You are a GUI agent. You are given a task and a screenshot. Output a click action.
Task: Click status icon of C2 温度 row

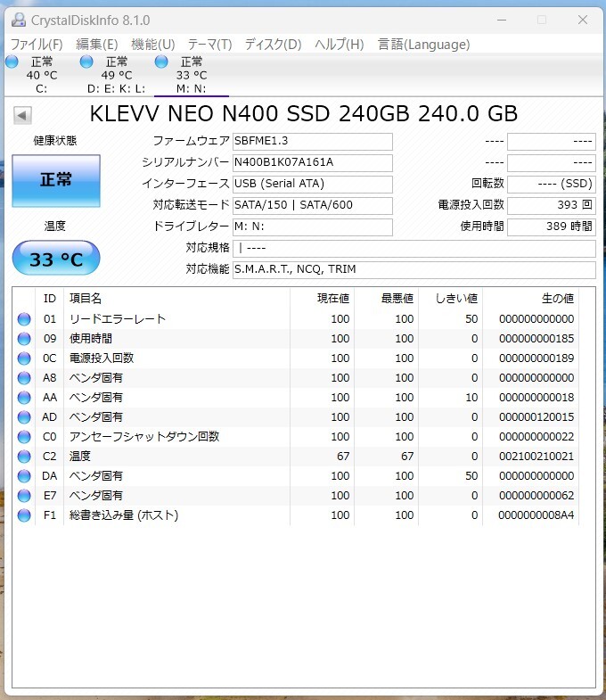pos(24,457)
